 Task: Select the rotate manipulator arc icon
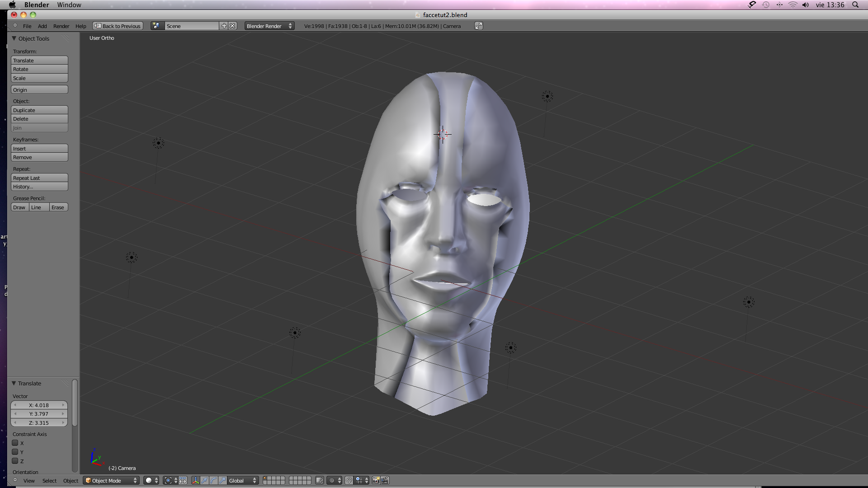tap(213, 481)
